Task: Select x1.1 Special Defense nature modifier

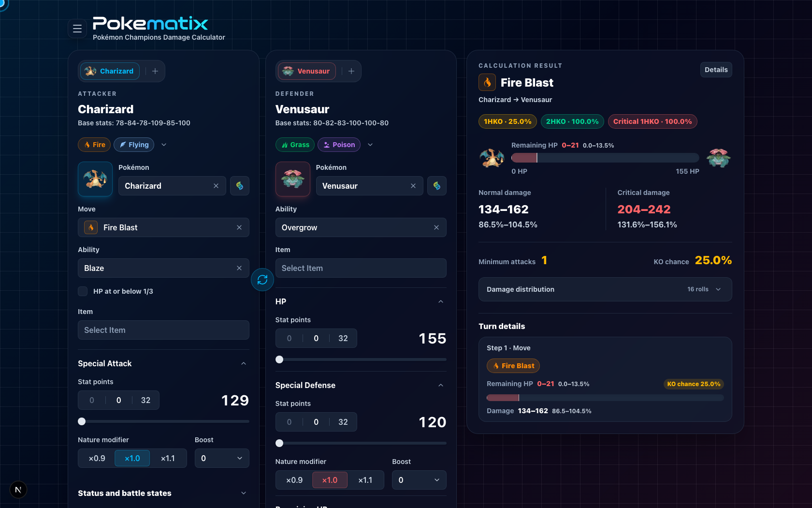Action: [x=365, y=480]
